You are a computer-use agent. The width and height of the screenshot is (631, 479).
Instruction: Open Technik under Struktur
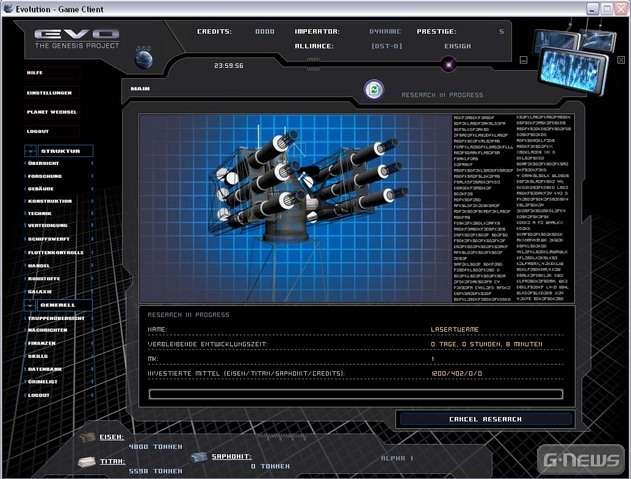pyautogui.click(x=39, y=214)
